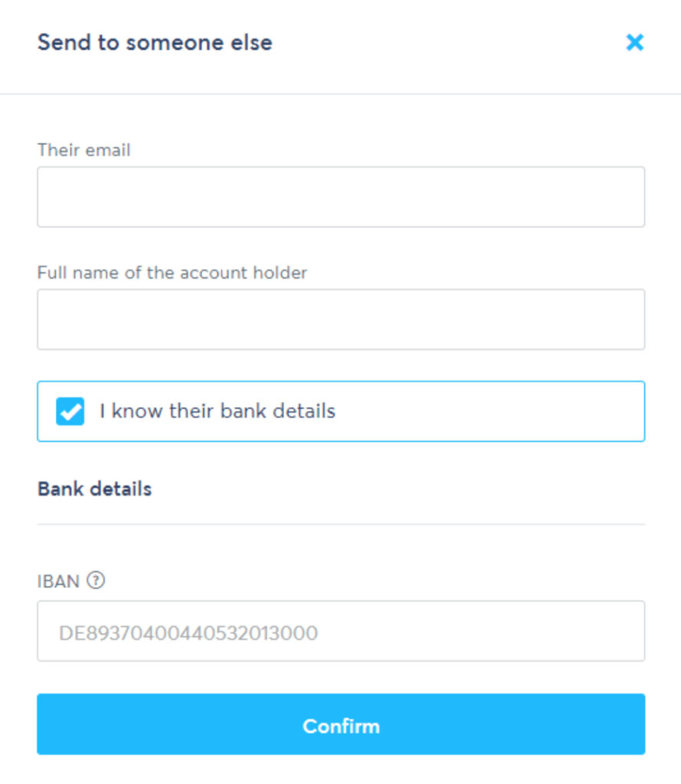Click the 'IBAN' label text
The image size is (681, 784).
click(58, 582)
